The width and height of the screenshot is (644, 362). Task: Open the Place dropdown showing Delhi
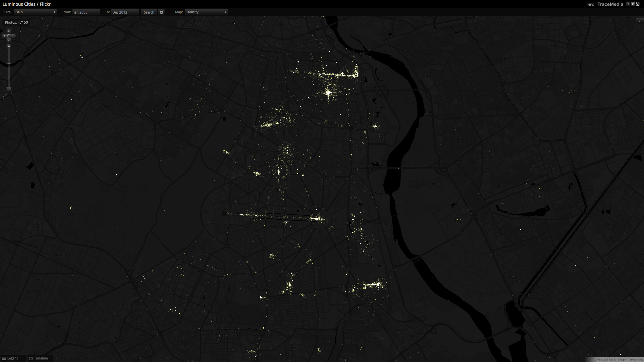(x=35, y=12)
